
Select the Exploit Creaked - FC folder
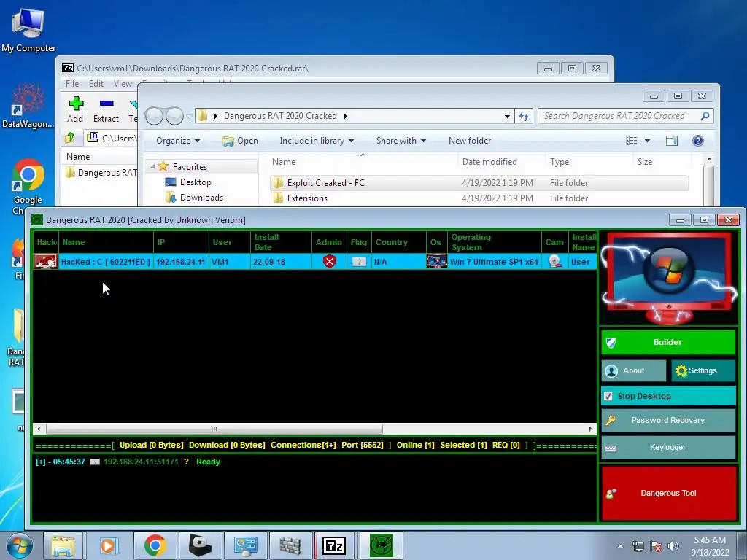(479, 183)
